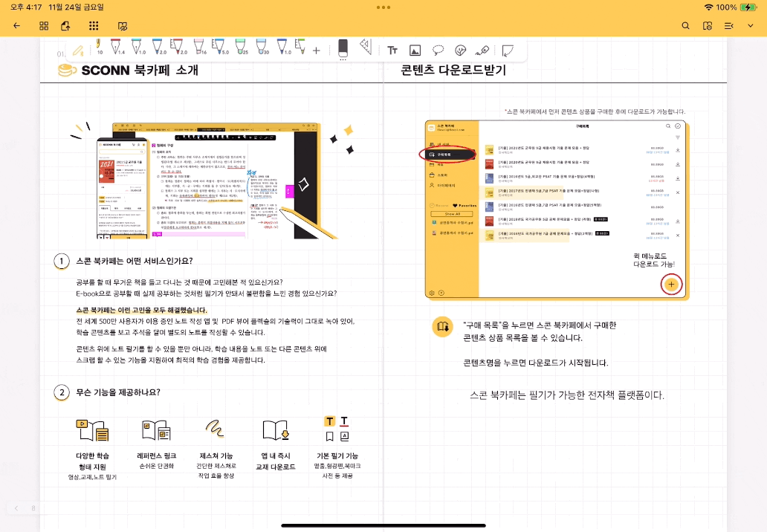The width and height of the screenshot is (767, 532).
Task: Tap the 퀵 메뉴로도 다운로드 가능! label
Action: pos(654,260)
